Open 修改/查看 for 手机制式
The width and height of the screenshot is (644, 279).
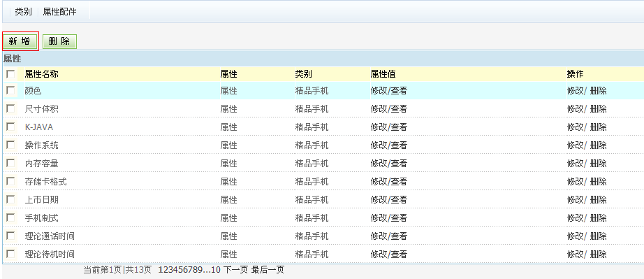pos(388,217)
